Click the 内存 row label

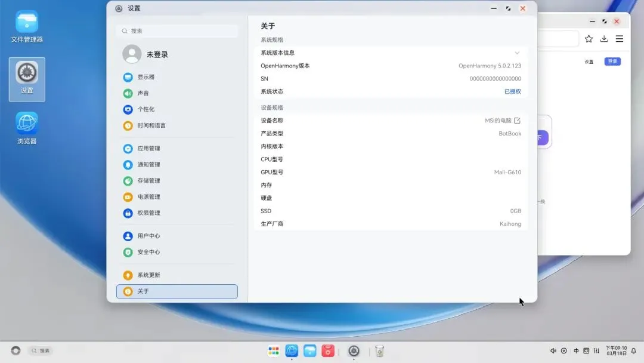266,185
